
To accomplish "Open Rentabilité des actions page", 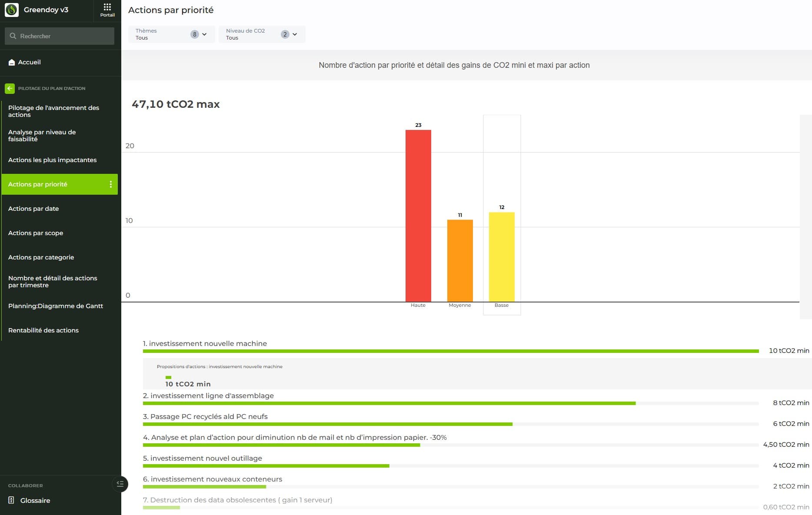I will (43, 330).
